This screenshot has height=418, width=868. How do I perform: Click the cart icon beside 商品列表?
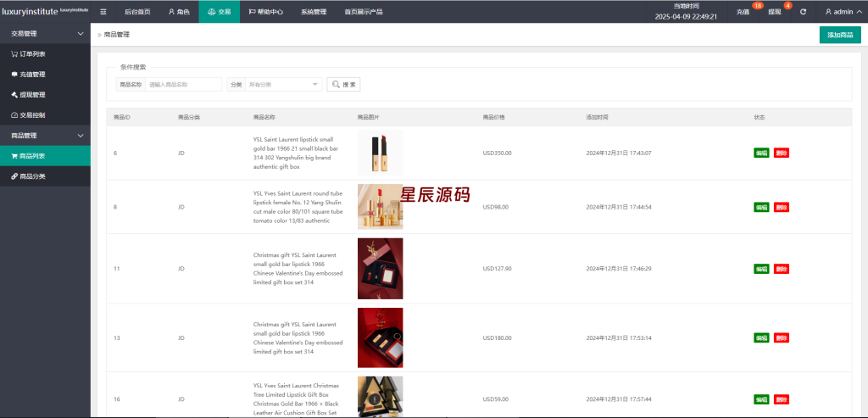coord(14,156)
